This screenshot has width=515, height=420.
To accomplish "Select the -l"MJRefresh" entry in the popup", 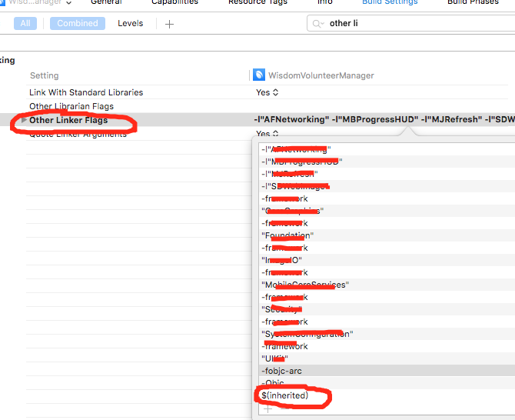I will coord(387,174).
